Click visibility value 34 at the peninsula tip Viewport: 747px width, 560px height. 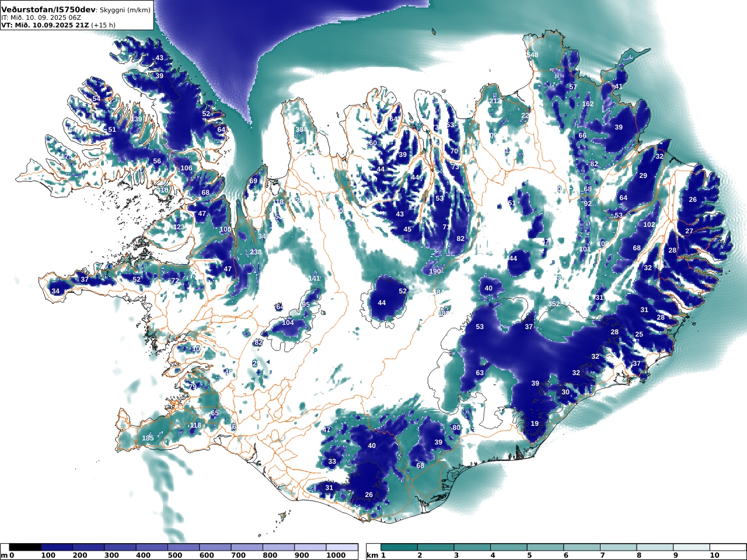click(x=55, y=292)
